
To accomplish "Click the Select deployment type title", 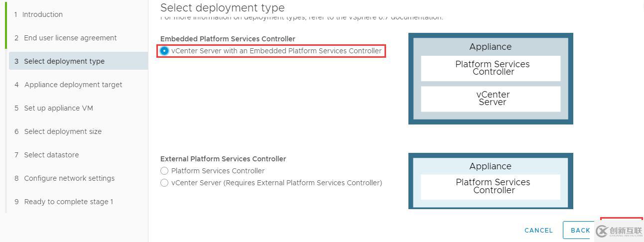I will tap(223, 7).
